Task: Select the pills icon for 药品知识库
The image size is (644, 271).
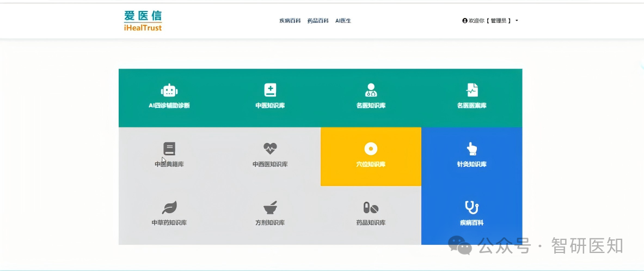Action: (x=371, y=207)
